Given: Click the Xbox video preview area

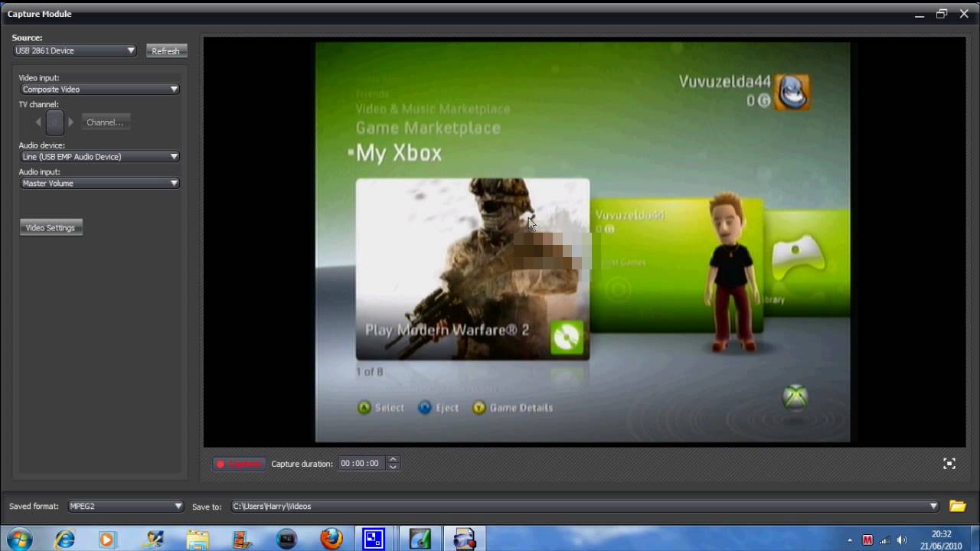Looking at the screenshot, I should 583,242.
